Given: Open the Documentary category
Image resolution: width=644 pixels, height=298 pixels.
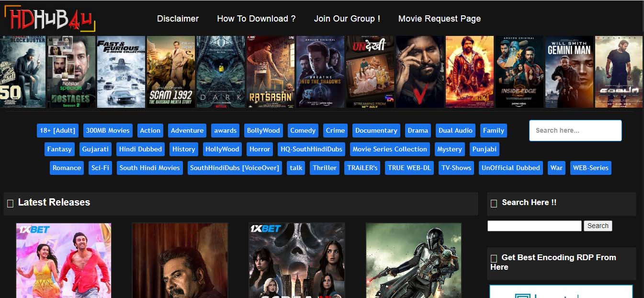Looking at the screenshot, I should click(x=376, y=130).
